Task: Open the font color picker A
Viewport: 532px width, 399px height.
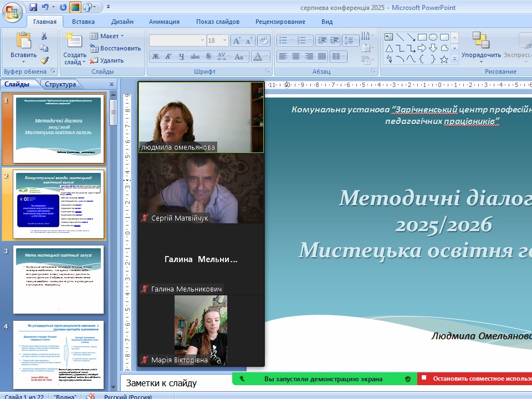Action: coord(260,57)
